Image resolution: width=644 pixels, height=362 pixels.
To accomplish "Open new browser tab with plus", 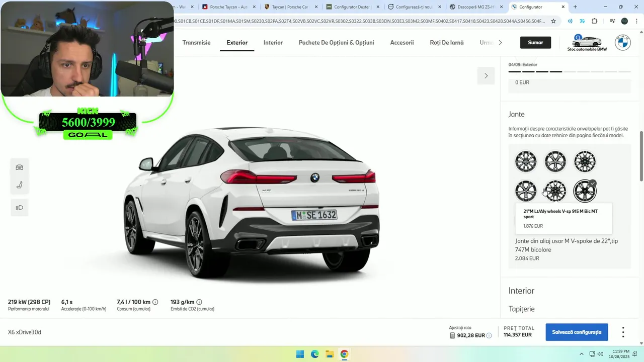I will (x=575, y=7).
